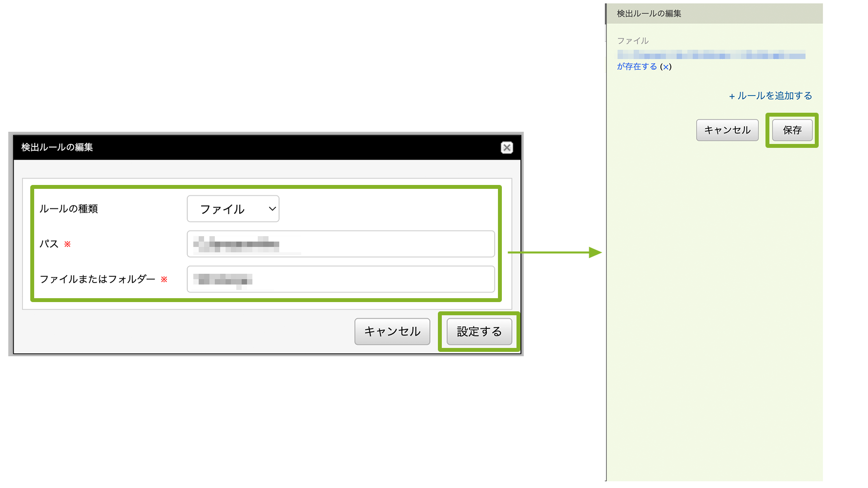Add a rule via + ルールを追加する
The height and width of the screenshot is (488, 868).
(770, 96)
